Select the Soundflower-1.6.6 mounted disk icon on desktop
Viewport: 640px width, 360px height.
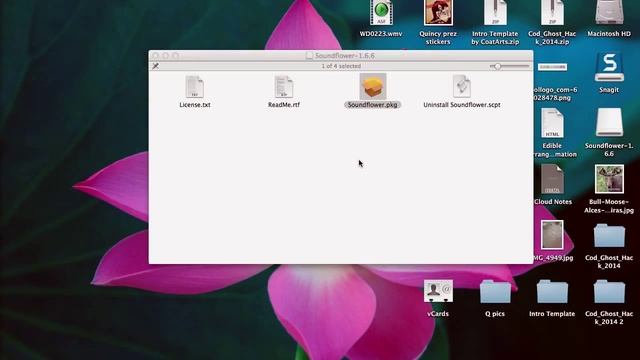point(609,122)
